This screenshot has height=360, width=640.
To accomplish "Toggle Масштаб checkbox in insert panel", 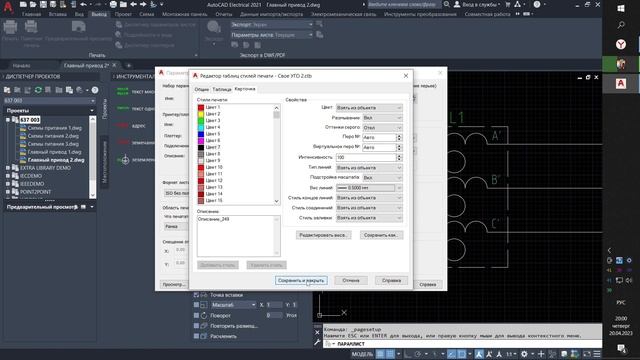I will 196,305.
